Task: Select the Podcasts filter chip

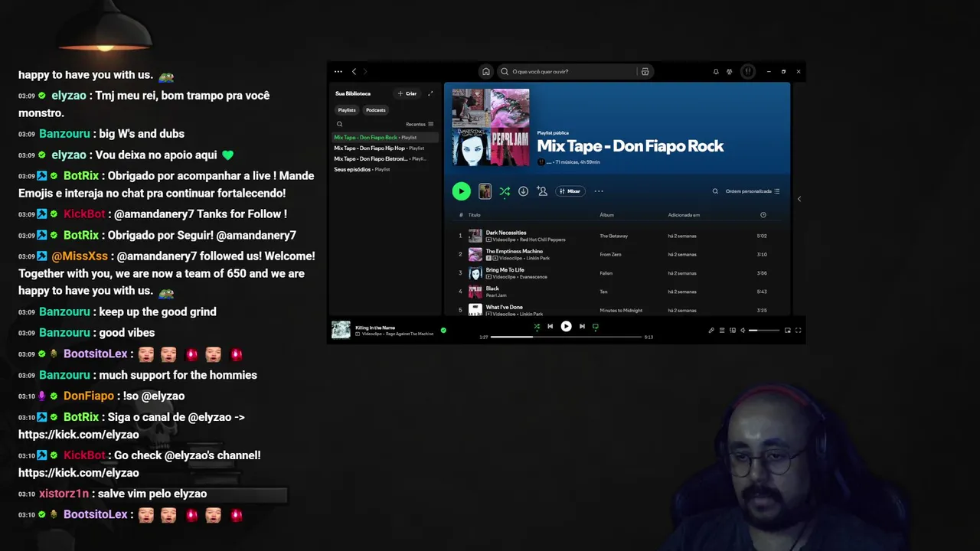Action: (376, 110)
